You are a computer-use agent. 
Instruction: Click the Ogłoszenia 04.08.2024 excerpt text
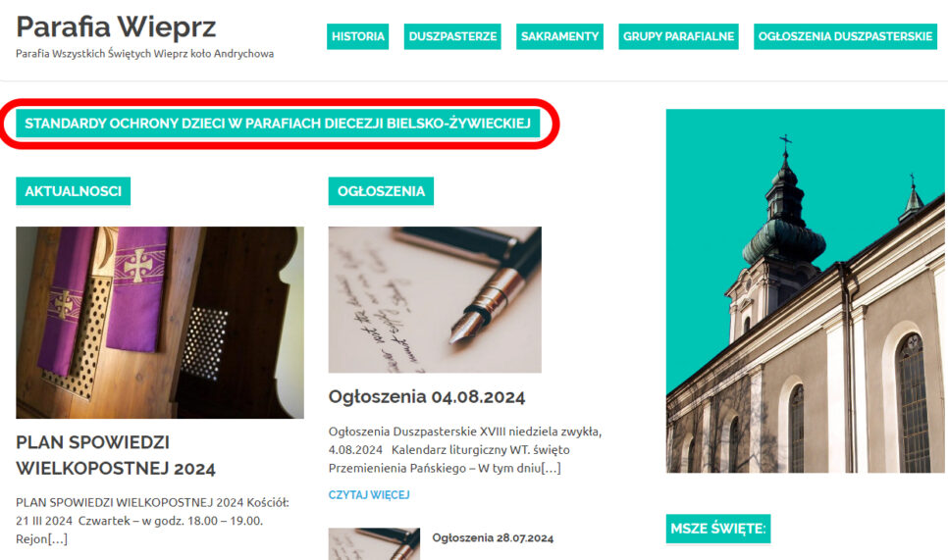point(465,449)
